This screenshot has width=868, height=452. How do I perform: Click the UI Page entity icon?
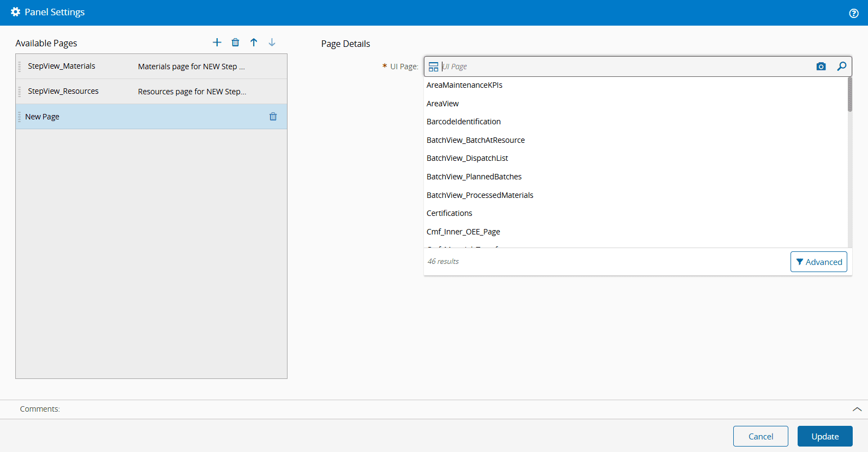click(x=433, y=67)
